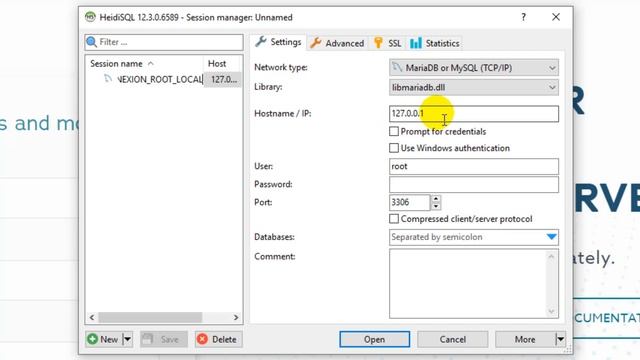640x360 pixels.
Task: Expand the Databases dropdown arrow
Action: coord(551,237)
